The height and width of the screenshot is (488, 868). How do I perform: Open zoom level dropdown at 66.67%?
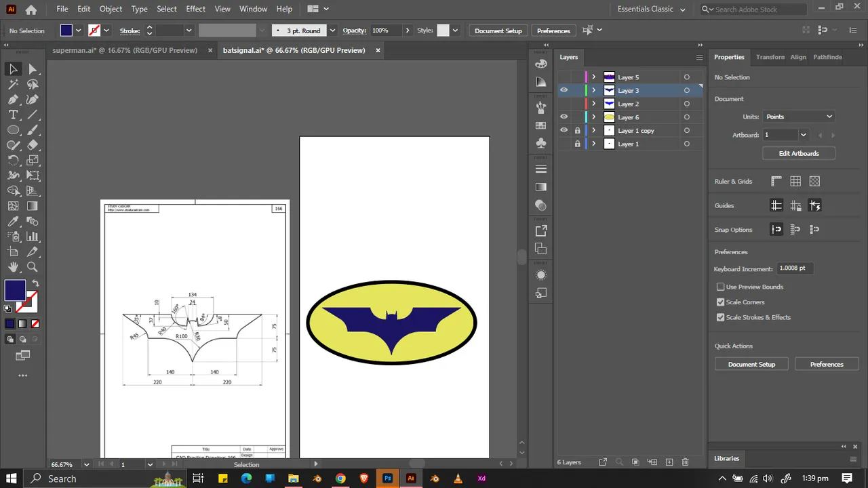[86, 465]
